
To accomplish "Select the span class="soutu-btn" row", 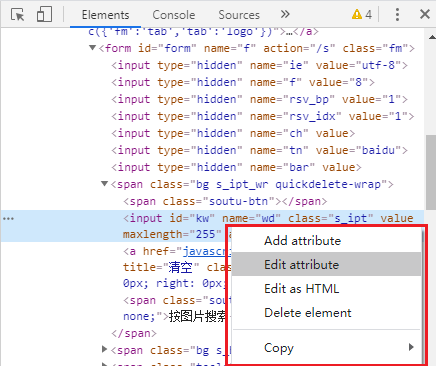I will (x=225, y=201).
